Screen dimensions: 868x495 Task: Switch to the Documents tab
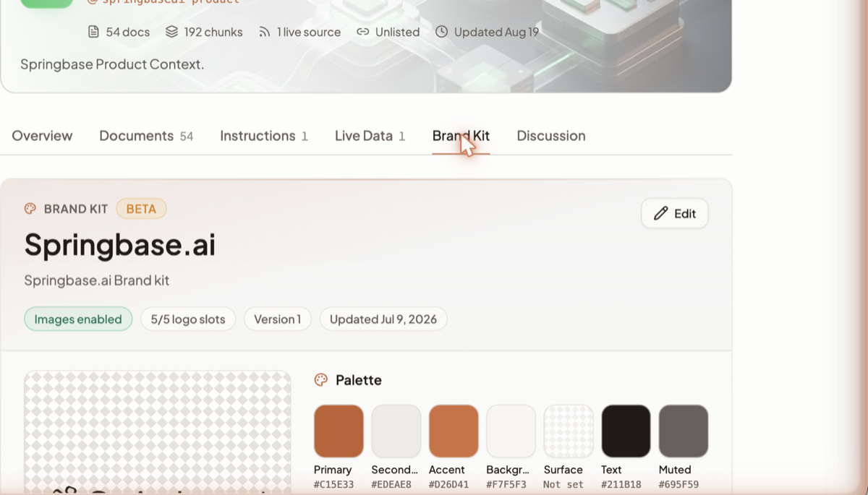tap(146, 136)
